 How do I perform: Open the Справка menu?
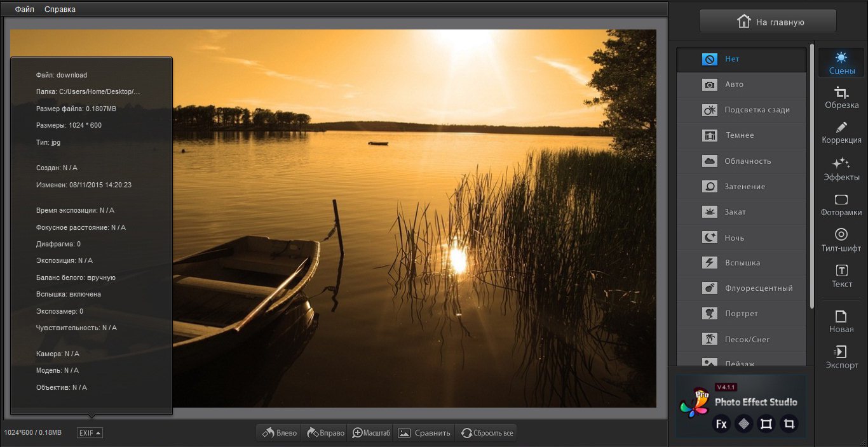pyautogui.click(x=60, y=10)
